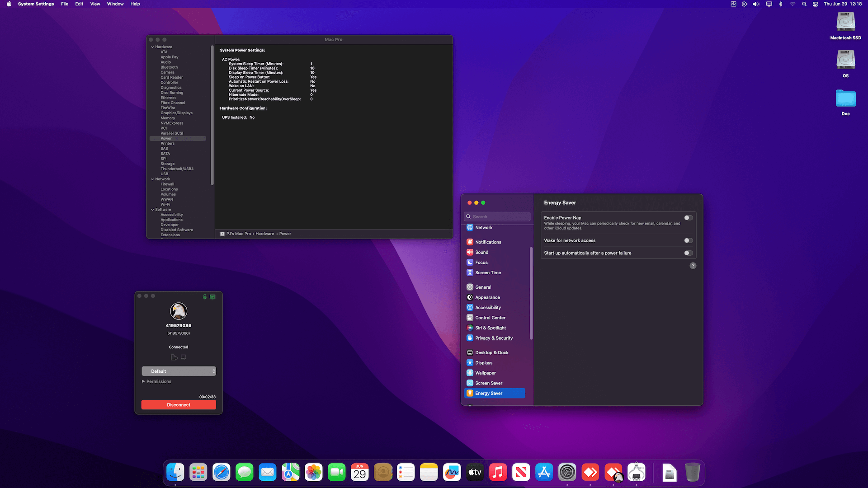
Task: Open Photos app in the Dock
Action: pos(314,473)
